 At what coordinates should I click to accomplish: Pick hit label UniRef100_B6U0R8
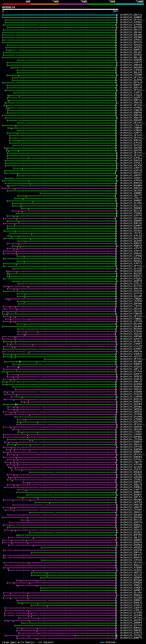131,67
